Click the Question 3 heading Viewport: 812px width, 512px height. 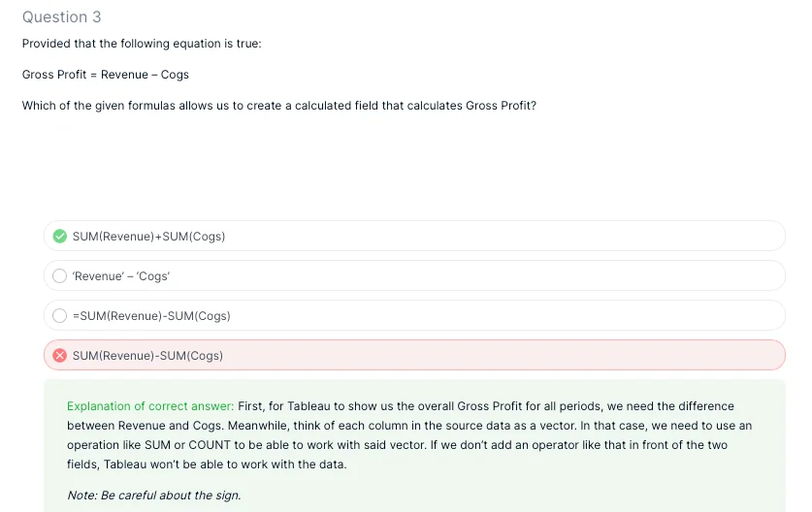[62, 17]
